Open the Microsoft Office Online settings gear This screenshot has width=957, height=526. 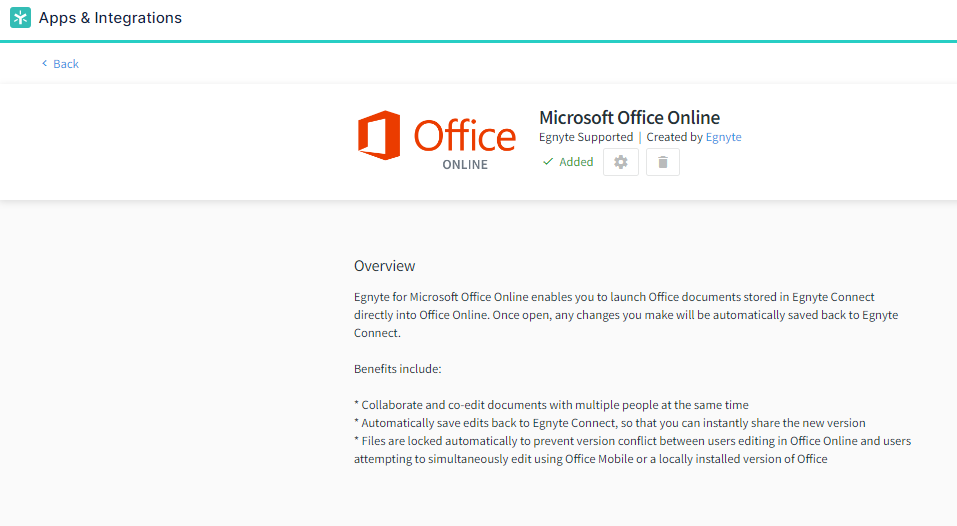click(x=621, y=162)
